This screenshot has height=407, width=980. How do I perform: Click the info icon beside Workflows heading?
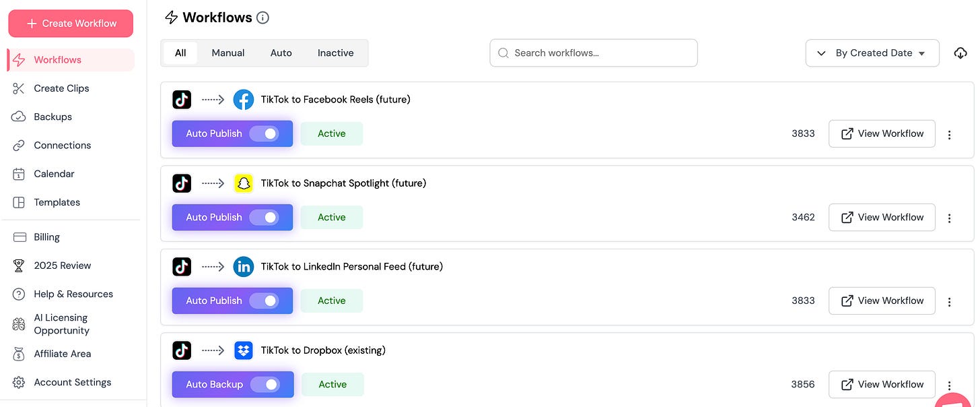tap(263, 18)
